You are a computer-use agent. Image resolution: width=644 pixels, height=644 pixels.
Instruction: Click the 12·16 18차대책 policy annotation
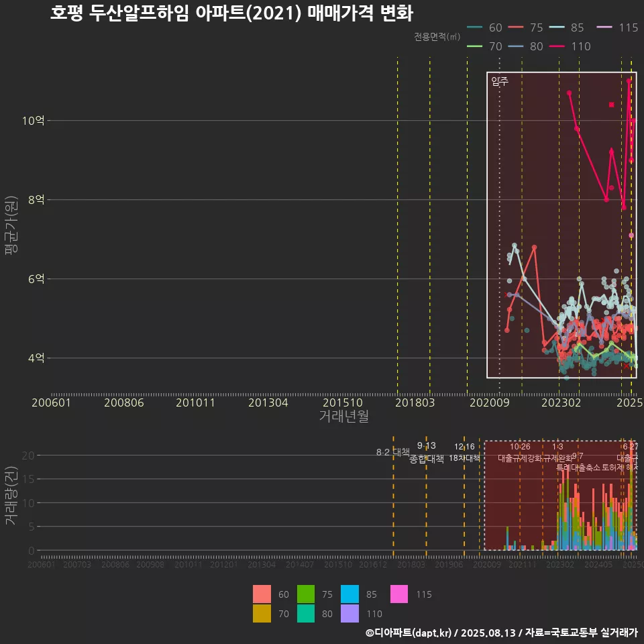coord(464,453)
